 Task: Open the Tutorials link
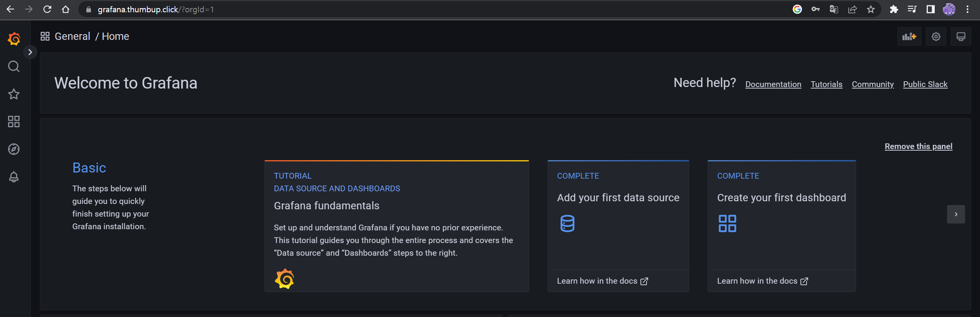pos(827,84)
